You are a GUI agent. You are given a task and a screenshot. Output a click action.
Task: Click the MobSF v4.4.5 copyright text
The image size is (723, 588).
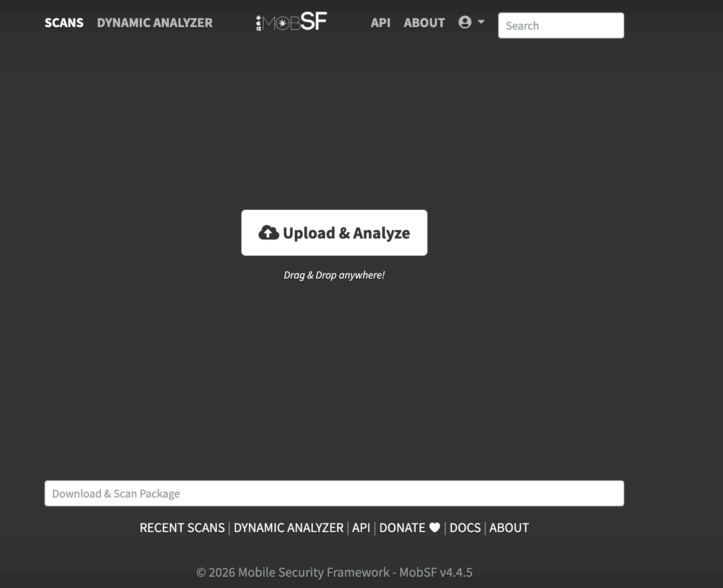point(334,572)
